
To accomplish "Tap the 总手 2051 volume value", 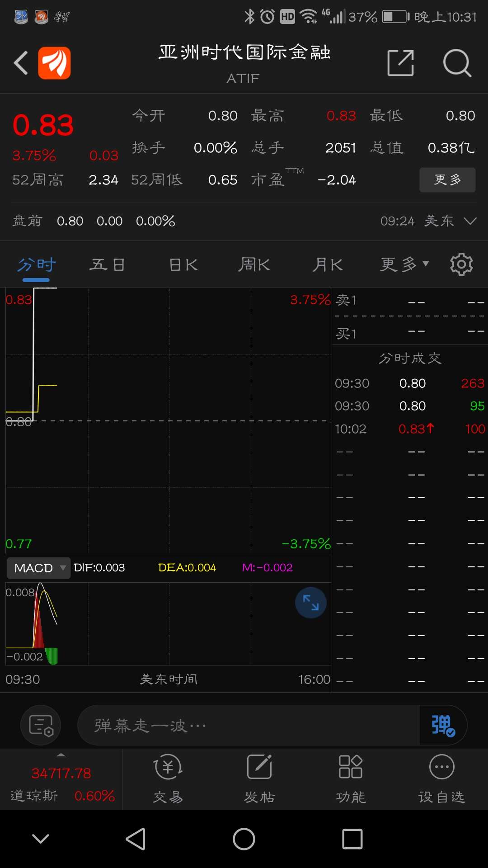I will [x=341, y=148].
